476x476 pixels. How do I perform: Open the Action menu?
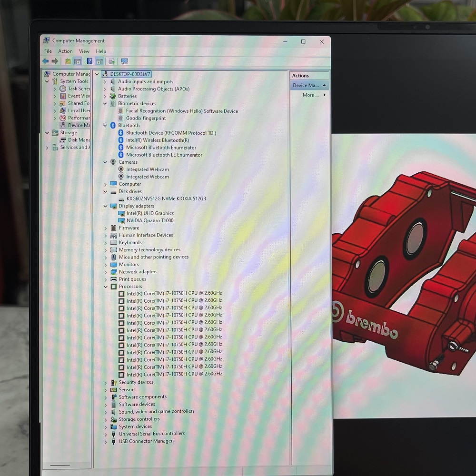pos(65,51)
